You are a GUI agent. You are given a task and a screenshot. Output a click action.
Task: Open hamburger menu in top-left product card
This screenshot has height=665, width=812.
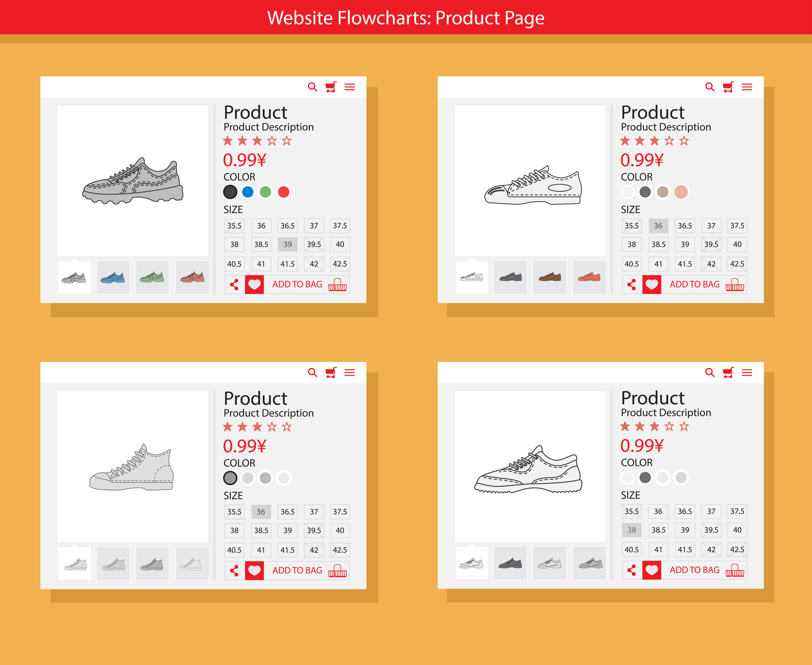(350, 87)
